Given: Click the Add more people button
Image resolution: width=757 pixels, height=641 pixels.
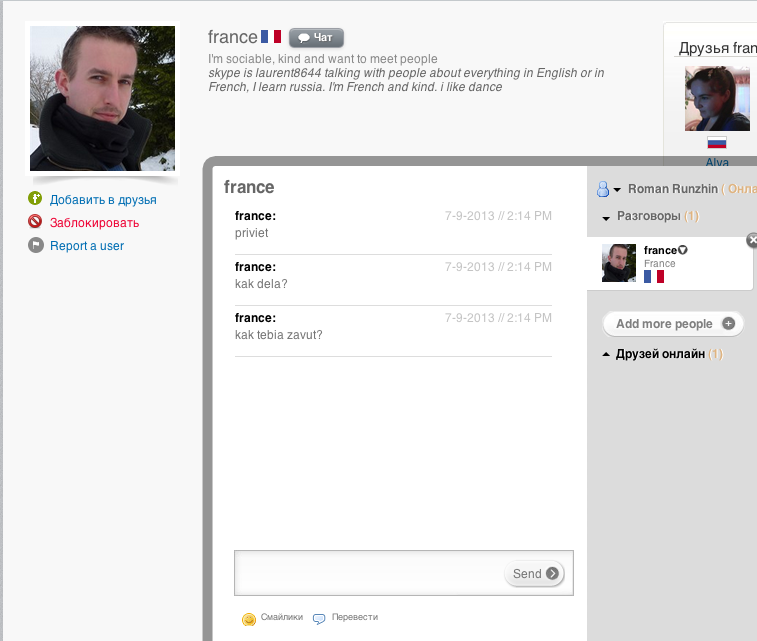Looking at the screenshot, I should [673, 324].
